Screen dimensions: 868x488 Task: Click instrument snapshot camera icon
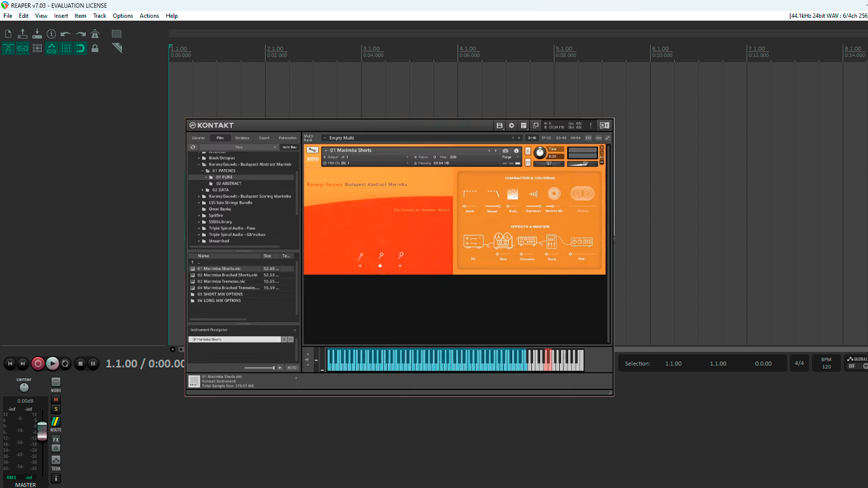[x=506, y=151]
